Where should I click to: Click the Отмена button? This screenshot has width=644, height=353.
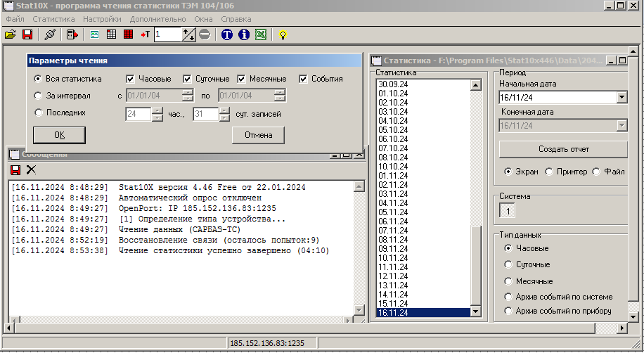click(258, 135)
